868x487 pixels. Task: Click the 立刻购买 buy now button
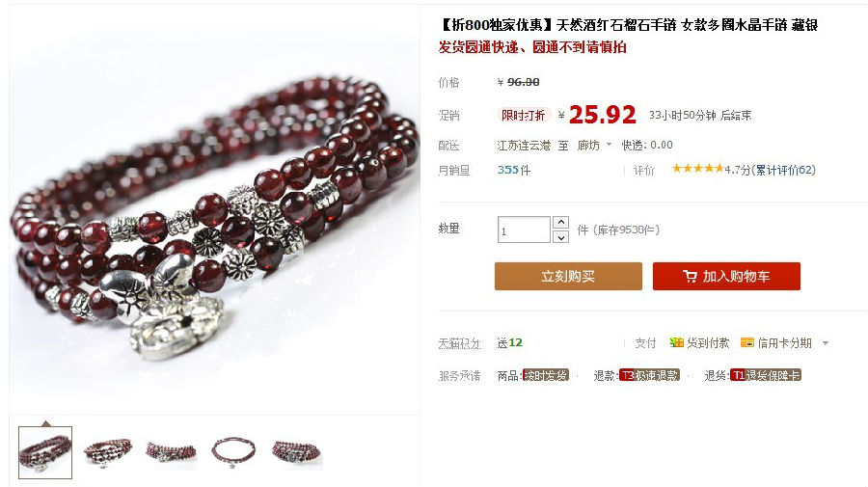coord(568,276)
